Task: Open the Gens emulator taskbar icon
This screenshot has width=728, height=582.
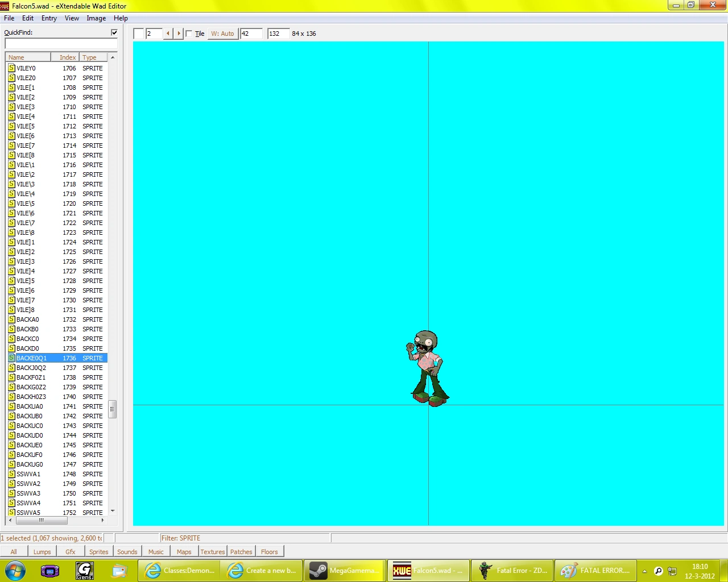Action: [85, 571]
